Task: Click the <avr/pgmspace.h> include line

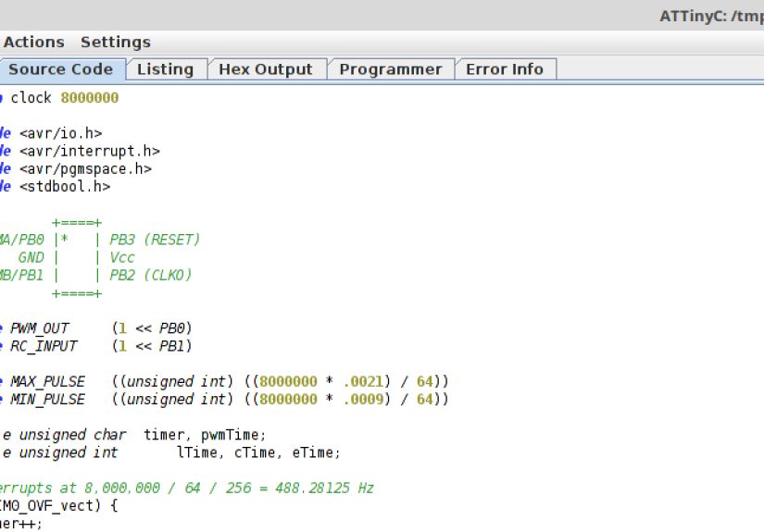Action: pyautogui.click(x=85, y=169)
